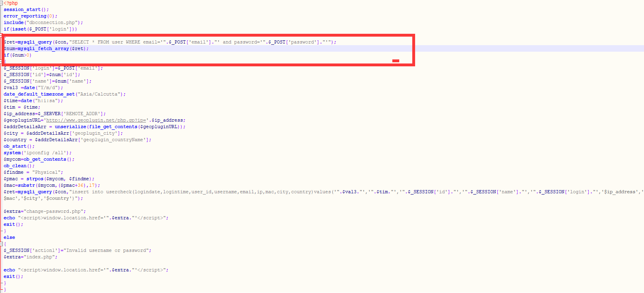Click the $addrDetailsArr = unserialize(...) line

pos(95,127)
